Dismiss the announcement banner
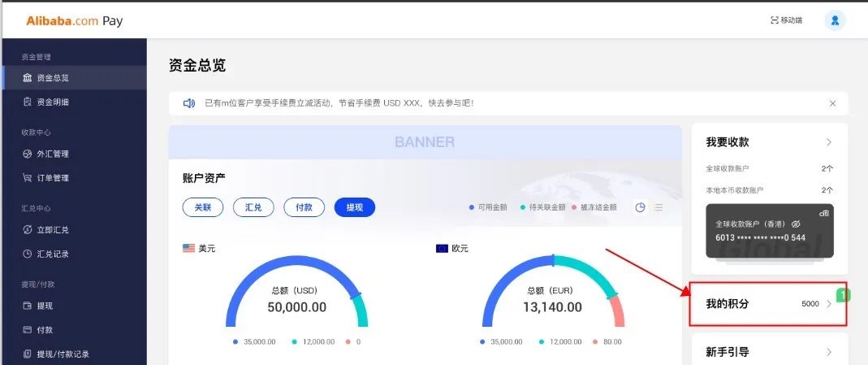This screenshot has height=365, width=868. pos(832,103)
